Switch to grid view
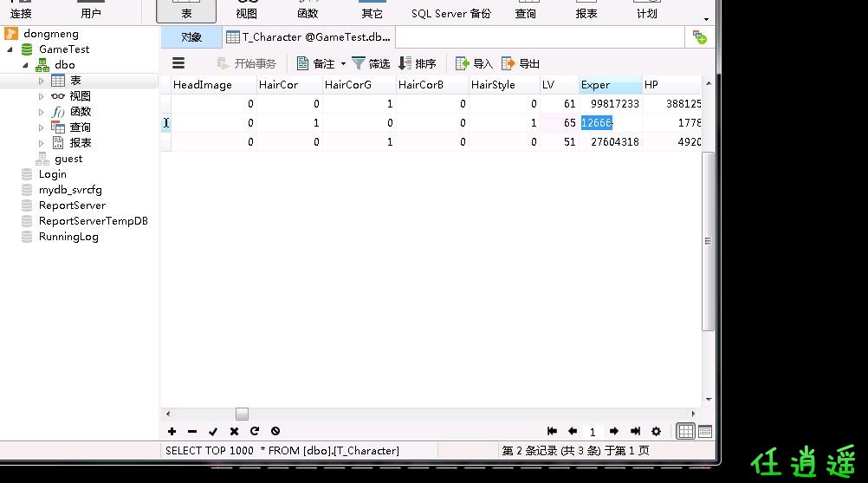The height and width of the screenshot is (483, 868). point(685,432)
